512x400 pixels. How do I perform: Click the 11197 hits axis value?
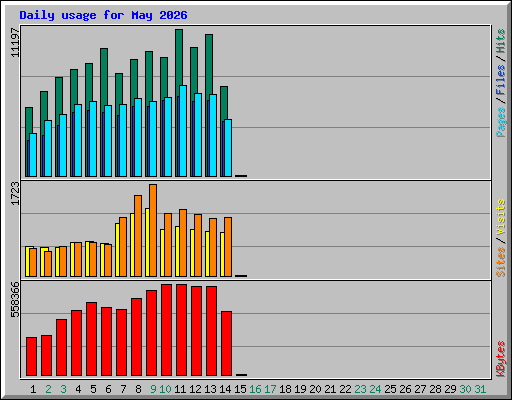point(15,42)
